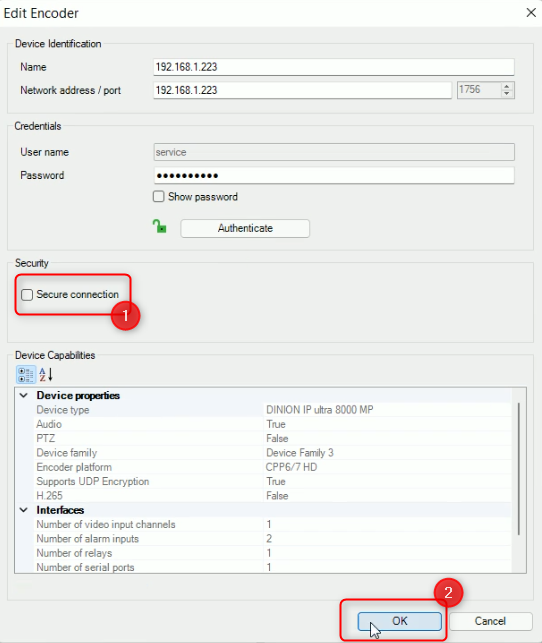Tick the Show password checkbox
Screen dimensions: 542x643
[x=159, y=196]
